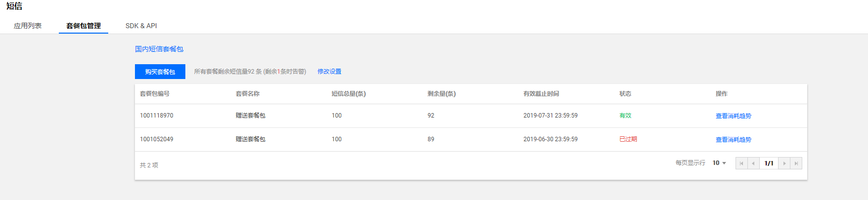Click 有效 status text
The height and width of the screenshot is (200, 868).
pyautogui.click(x=625, y=116)
